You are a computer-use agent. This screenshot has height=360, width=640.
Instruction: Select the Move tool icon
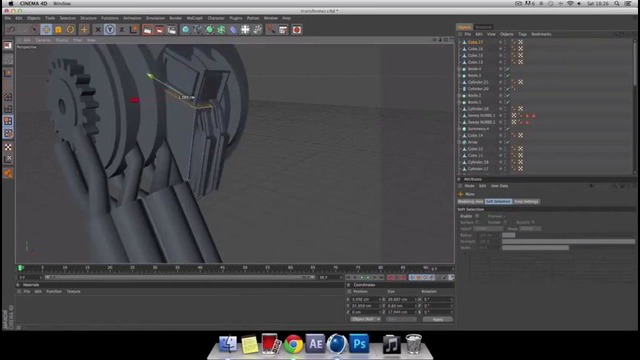pos(46,29)
